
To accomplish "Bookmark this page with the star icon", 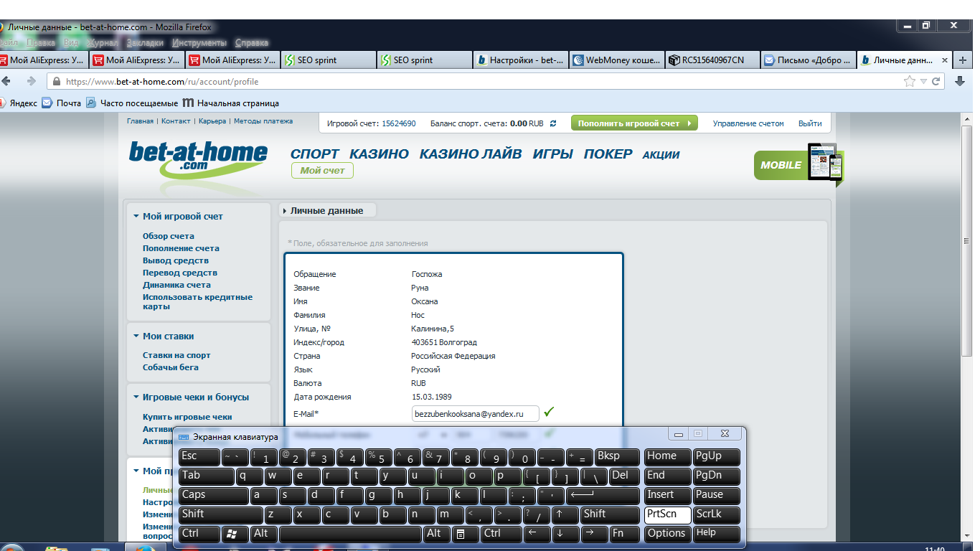I will (910, 82).
